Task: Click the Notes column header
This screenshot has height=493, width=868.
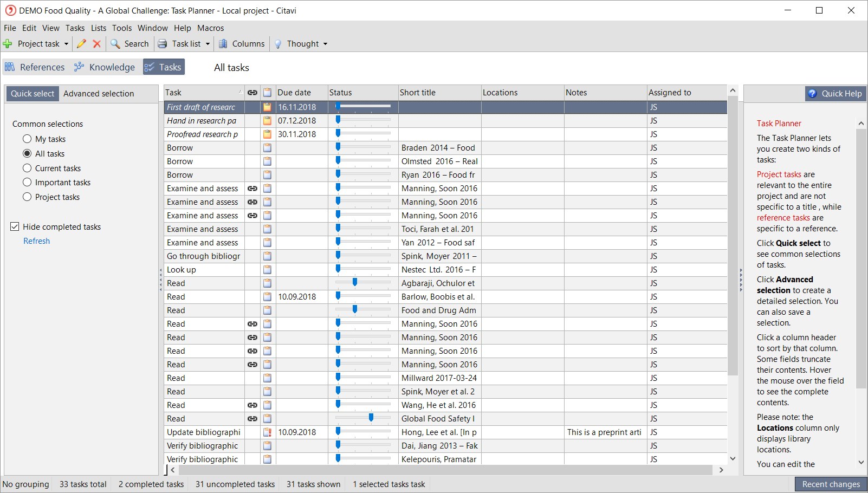Action: click(x=605, y=93)
